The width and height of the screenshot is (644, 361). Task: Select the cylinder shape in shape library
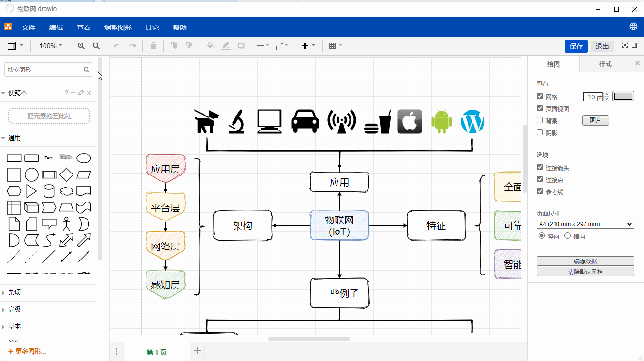pyautogui.click(x=49, y=191)
